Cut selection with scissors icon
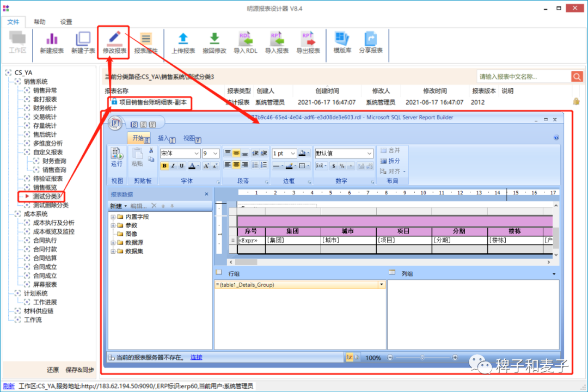This screenshot has width=588, height=392. click(151, 150)
